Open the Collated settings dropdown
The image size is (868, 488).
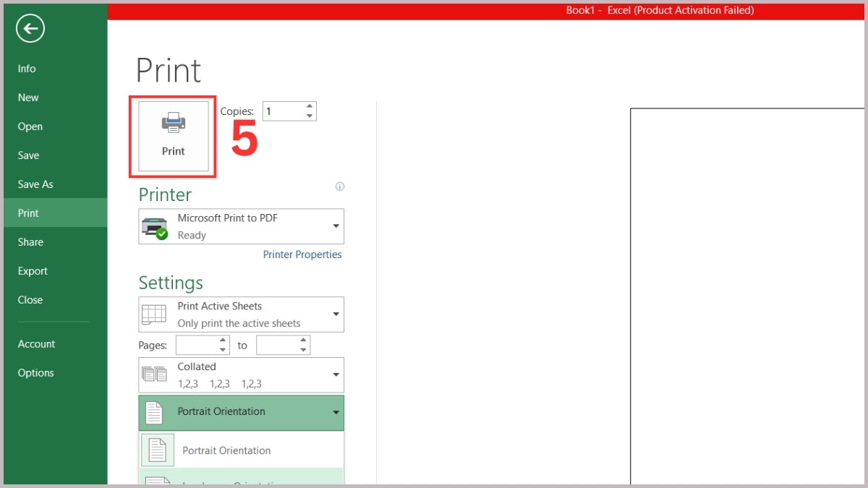(335, 374)
